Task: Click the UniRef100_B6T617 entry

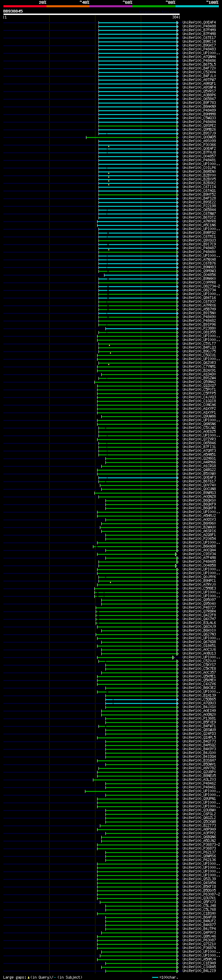Action: tap(199, 481)
